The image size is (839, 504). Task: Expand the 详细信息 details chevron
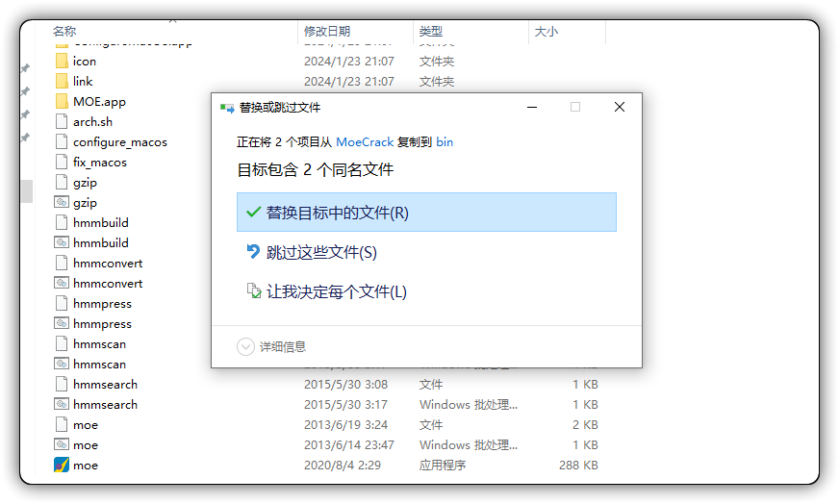245,346
